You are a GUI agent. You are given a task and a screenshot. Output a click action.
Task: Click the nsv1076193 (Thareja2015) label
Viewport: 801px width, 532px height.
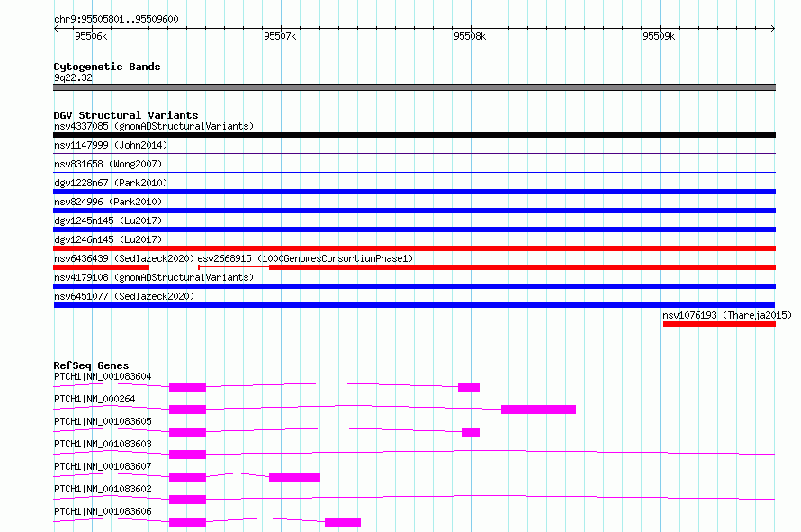pyautogui.click(x=727, y=315)
